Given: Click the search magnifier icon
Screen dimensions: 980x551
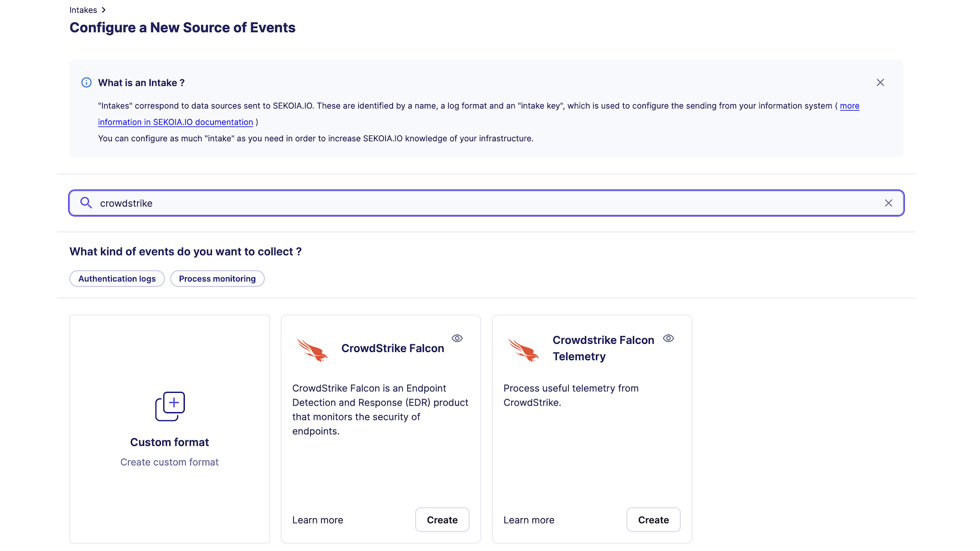Looking at the screenshot, I should coord(86,203).
